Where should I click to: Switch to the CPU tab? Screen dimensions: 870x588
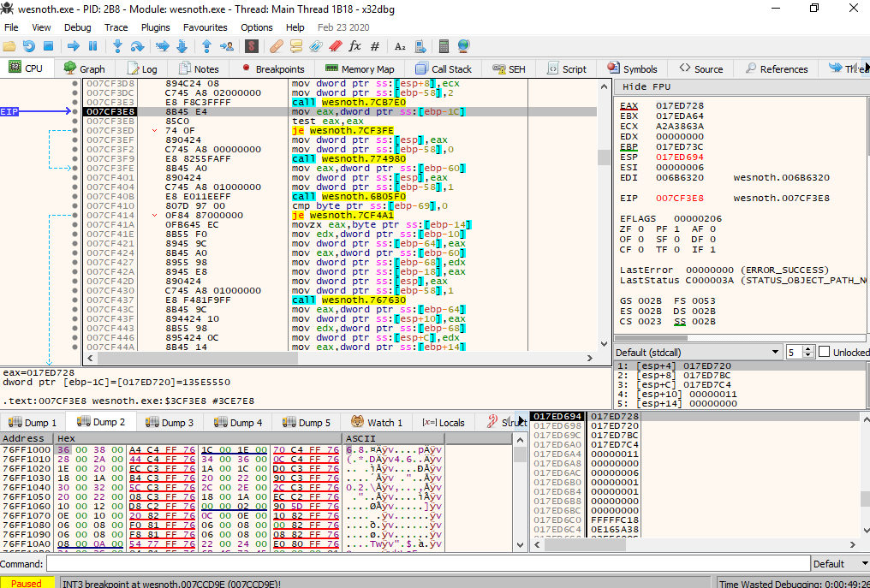tap(26, 68)
